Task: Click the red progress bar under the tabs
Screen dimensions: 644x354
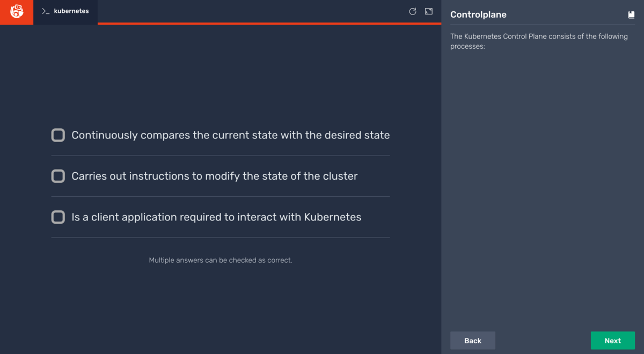Action: tap(269, 24)
